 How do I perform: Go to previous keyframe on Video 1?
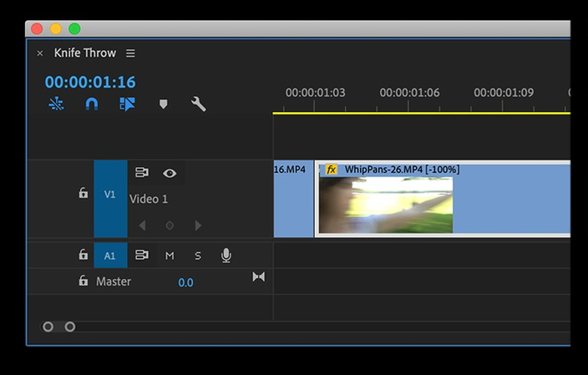coord(142,226)
